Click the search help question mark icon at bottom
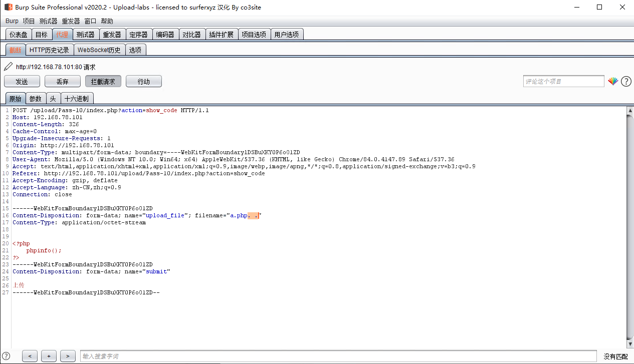 (6, 356)
